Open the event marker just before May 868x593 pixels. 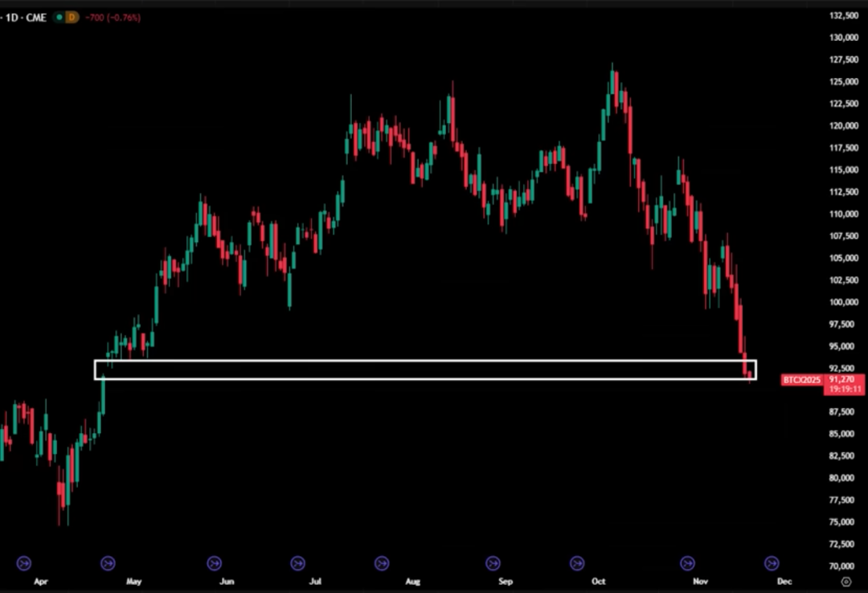coord(108,563)
